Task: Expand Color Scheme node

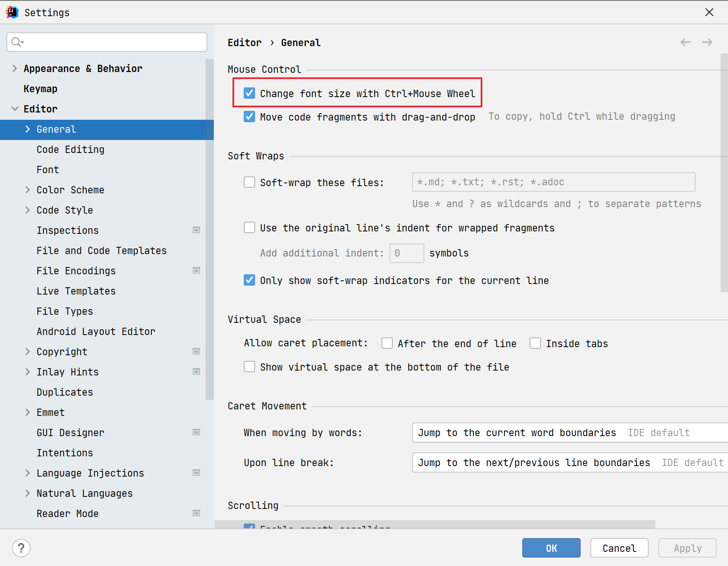Action: coord(28,190)
